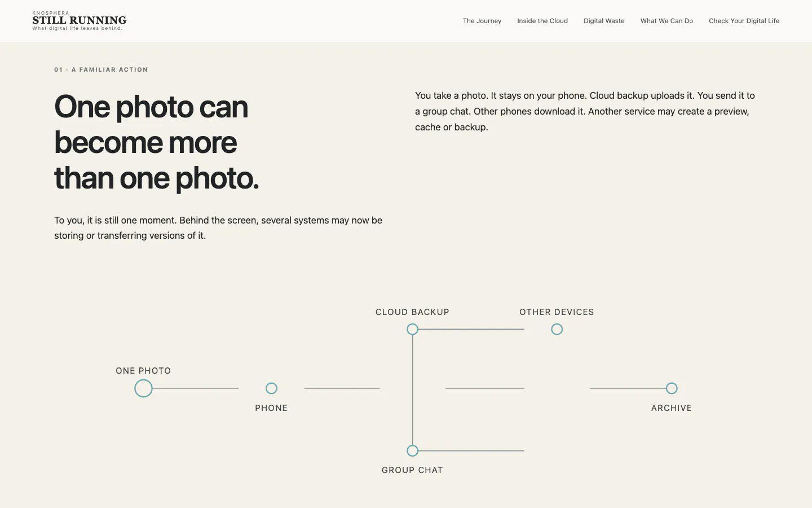Select the Phone node circle
This screenshot has height=508, width=812.
271,388
